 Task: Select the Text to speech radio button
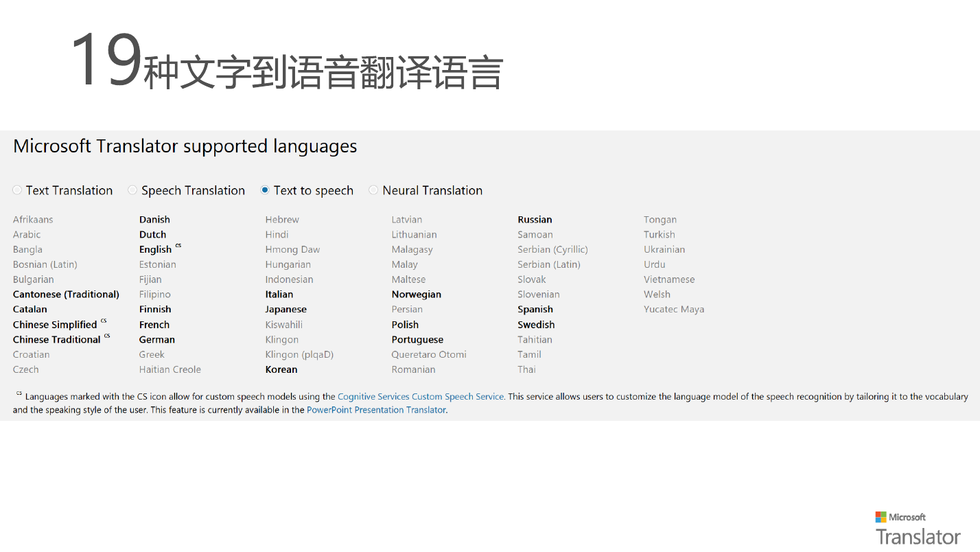(265, 190)
